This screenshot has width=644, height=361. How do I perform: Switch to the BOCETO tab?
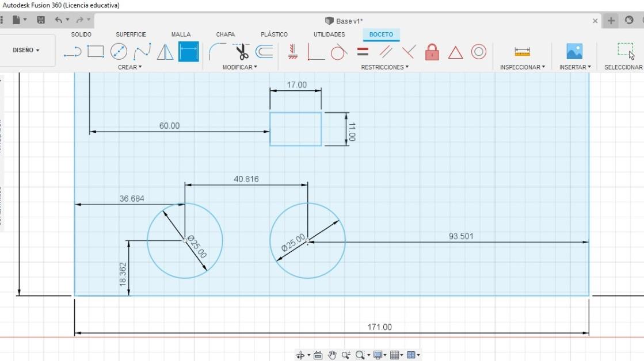click(x=381, y=34)
